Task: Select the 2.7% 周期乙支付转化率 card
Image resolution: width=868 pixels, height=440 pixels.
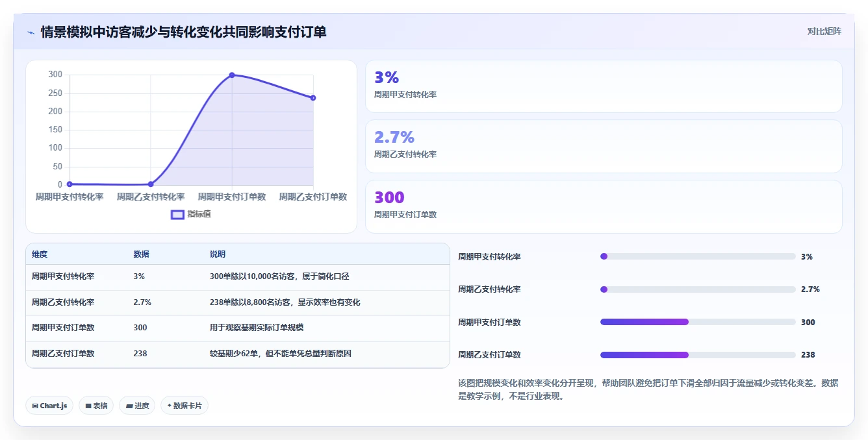Action: tap(604, 146)
